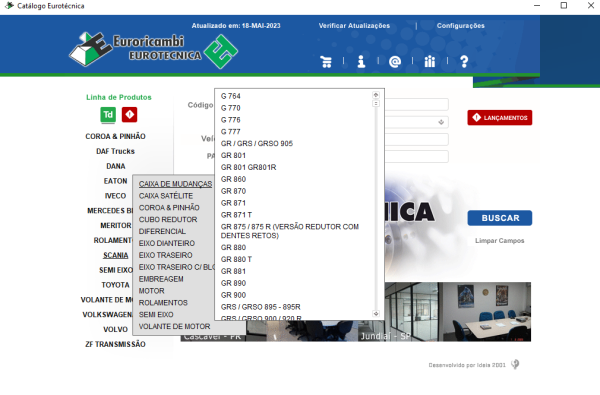Select GR 875 / 875 R versão redutor entry

290,231
